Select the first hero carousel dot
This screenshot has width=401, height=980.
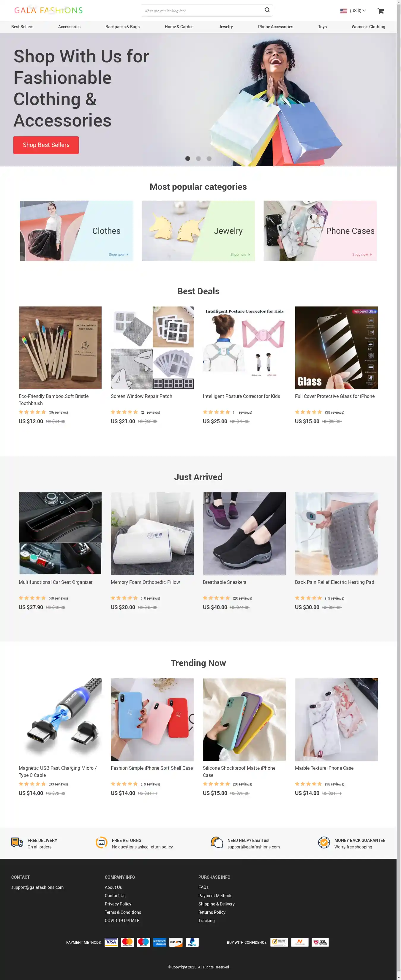187,159
